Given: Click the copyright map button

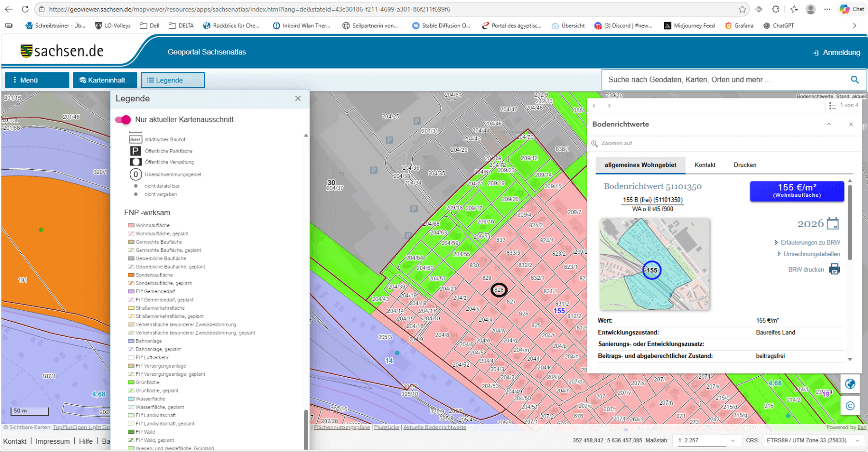Looking at the screenshot, I should pyautogui.click(x=850, y=406).
